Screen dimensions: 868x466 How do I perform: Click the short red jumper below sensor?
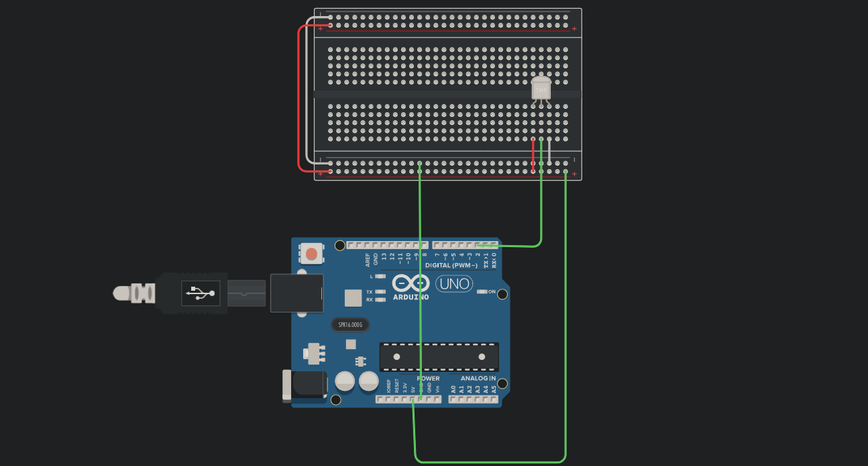point(533,154)
